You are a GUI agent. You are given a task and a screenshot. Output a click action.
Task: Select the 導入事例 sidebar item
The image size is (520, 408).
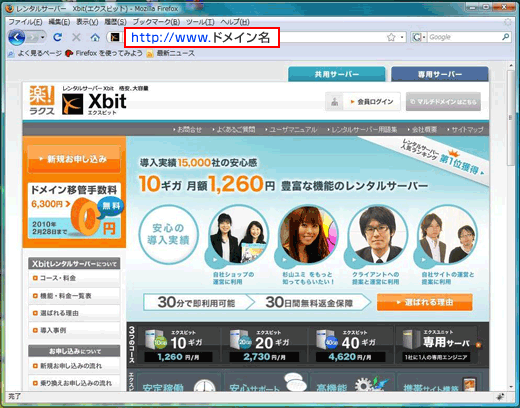click(74, 330)
